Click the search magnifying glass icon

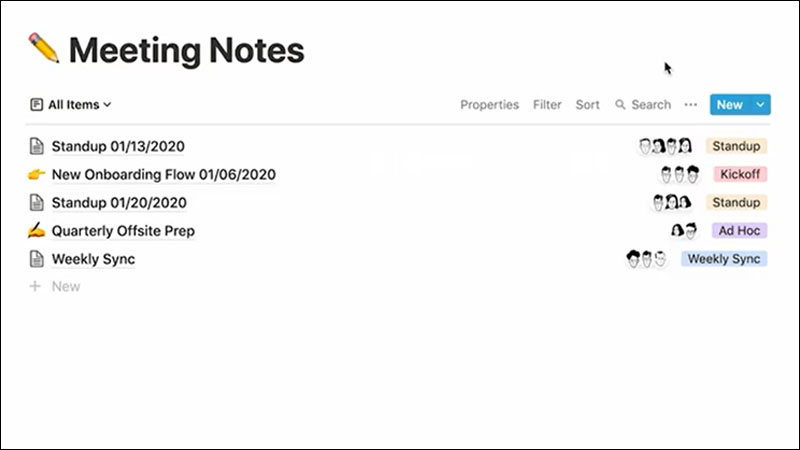620,104
